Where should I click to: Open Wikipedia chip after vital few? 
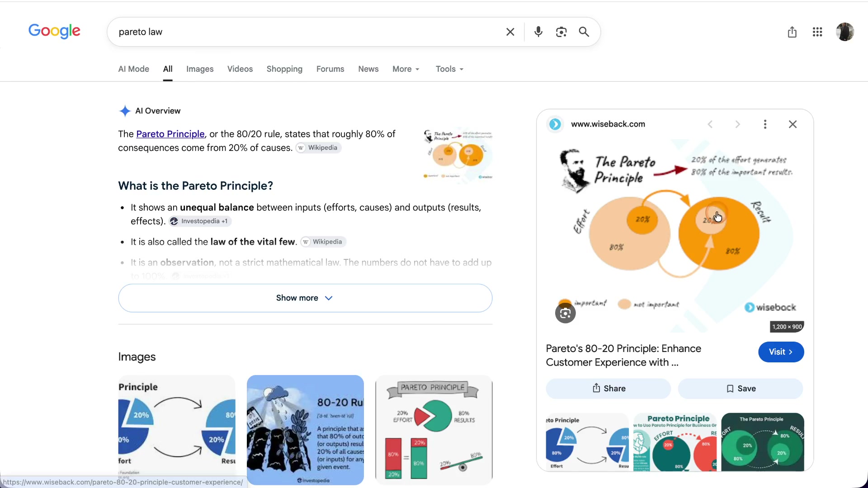pyautogui.click(x=323, y=242)
